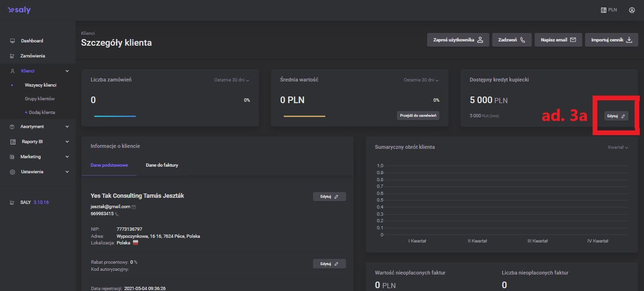Expand Ostatnie 30 dni in Liczba zamówień

point(231,80)
